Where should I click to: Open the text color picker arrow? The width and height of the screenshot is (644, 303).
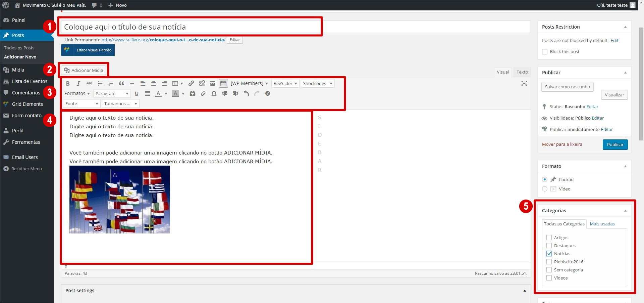(x=166, y=94)
